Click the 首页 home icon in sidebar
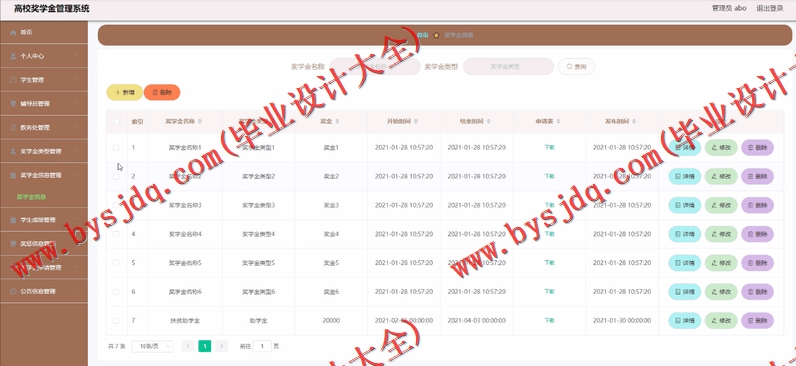This screenshot has height=366, width=796. [x=14, y=32]
